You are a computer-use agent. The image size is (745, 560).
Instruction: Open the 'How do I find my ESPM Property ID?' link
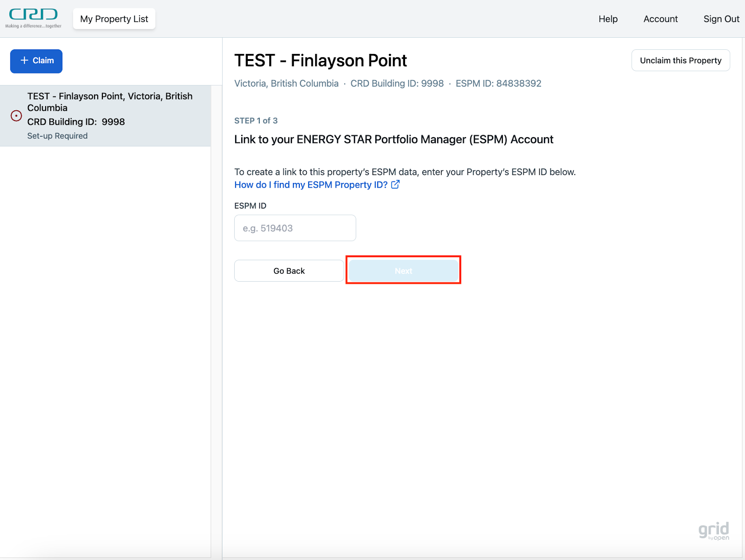tap(311, 185)
